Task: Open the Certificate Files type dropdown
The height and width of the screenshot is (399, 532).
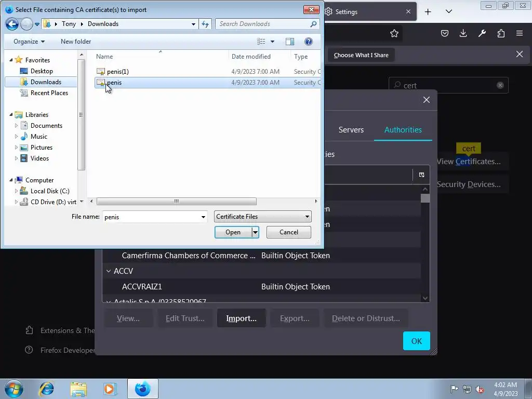Action: coord(262,217)
